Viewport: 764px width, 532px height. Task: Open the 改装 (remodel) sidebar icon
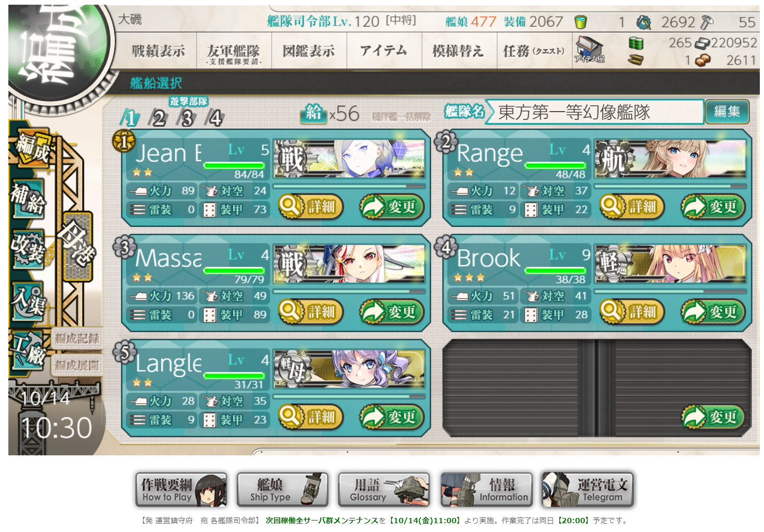28,249
